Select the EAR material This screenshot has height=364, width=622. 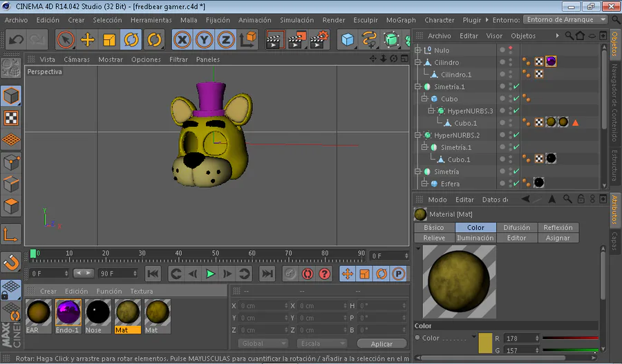(39, 316)
